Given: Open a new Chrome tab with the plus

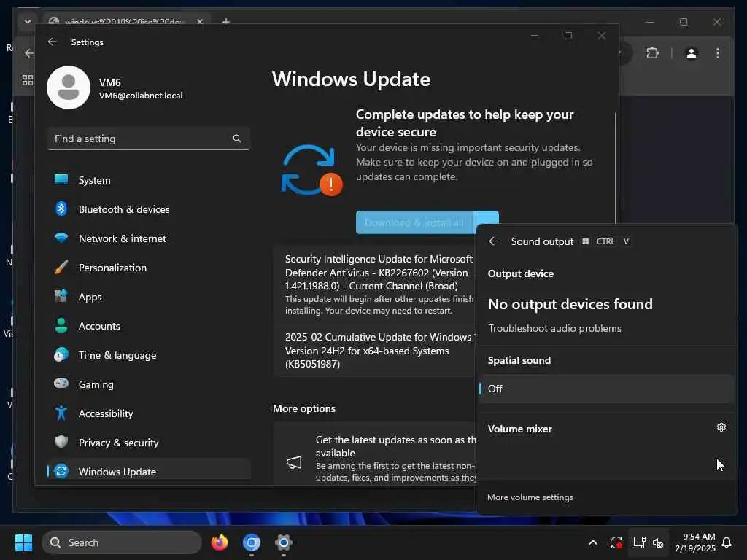Looking at the screenshot, I should (x=226, y=21).
